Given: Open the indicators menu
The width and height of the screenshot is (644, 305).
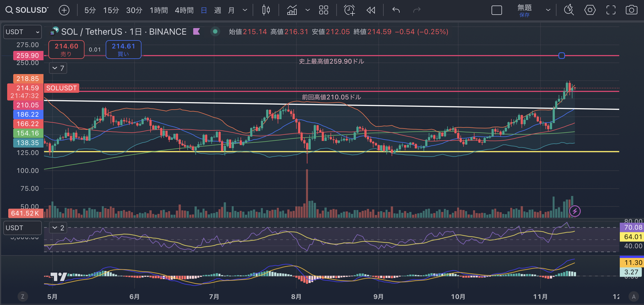Looking at the screenshot, I should 292,10.
